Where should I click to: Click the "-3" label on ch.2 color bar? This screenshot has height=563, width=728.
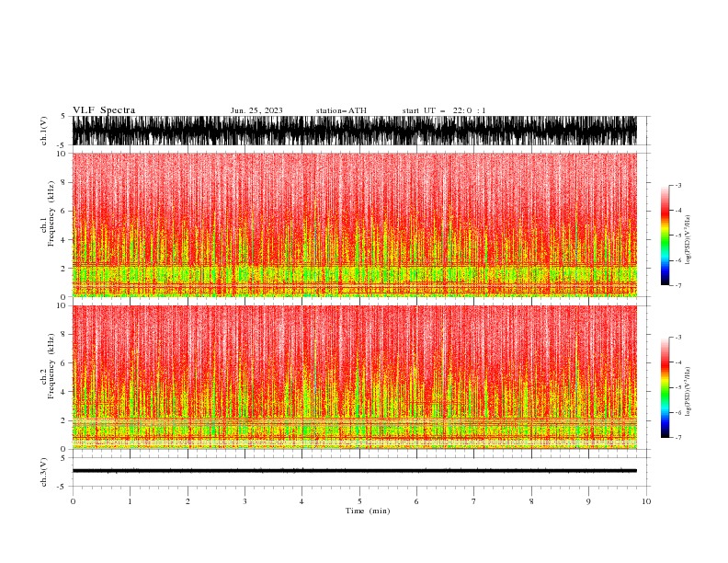click(x=678, y=338)
